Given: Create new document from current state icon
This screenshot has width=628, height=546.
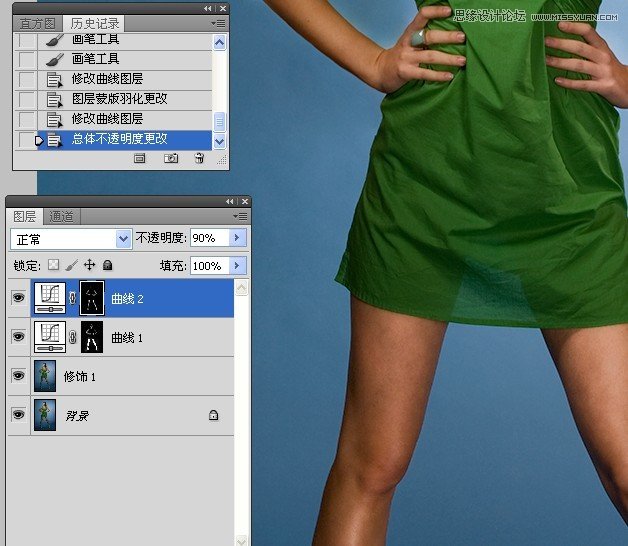Looking at the screenshot, I should point(140,158).
